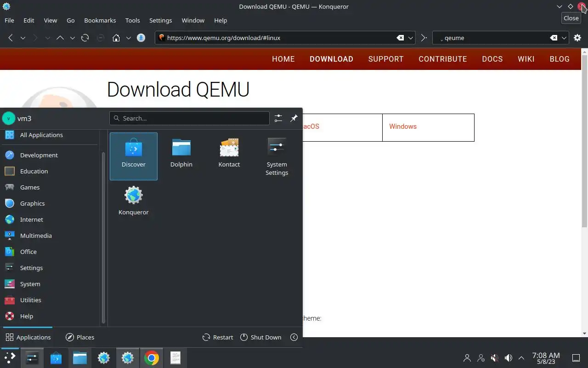Screen dimensions: 588x368
Task: Clear the 'qeume' search box text
Action: (x=554, y=38)
